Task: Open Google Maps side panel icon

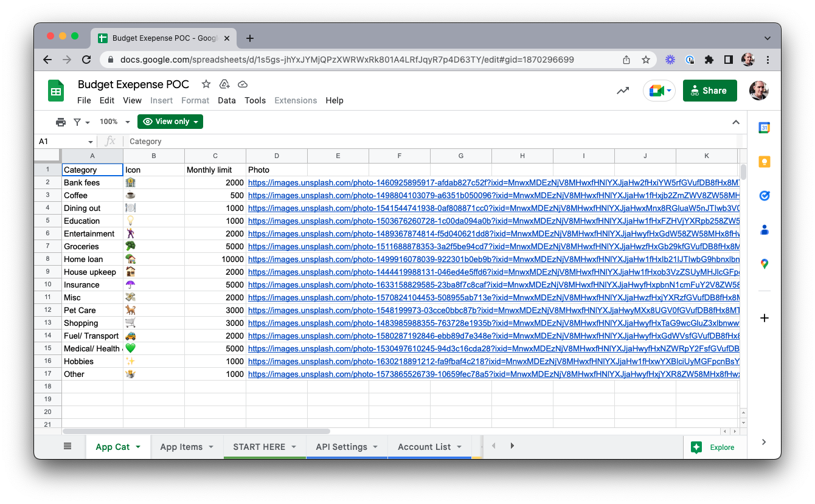Action: (764, 264)
